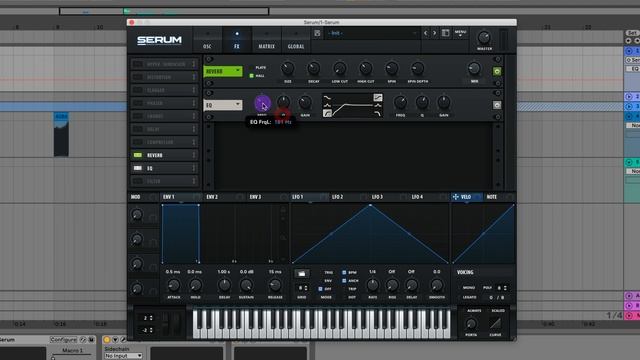Click the Reverb High Cut knob
Viewport: 640px width, 360px height.
(x=365, y=69)
